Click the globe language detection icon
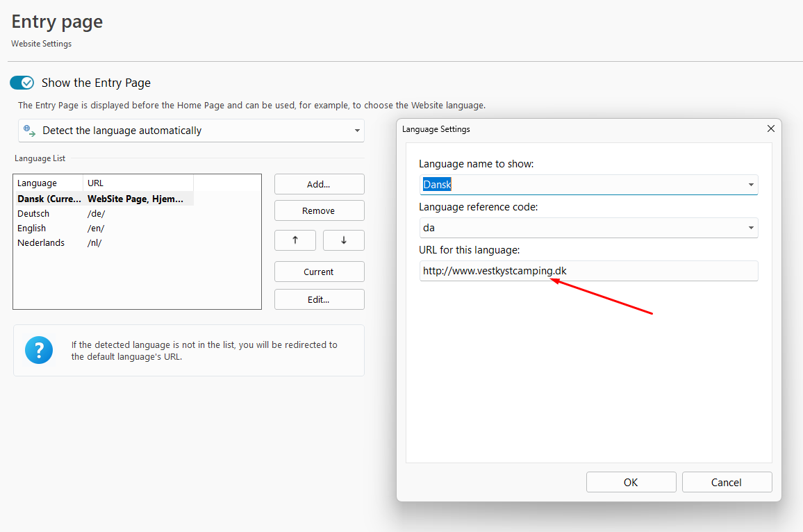The height and width of the screenshot is (532, 803). pos(29,131)
